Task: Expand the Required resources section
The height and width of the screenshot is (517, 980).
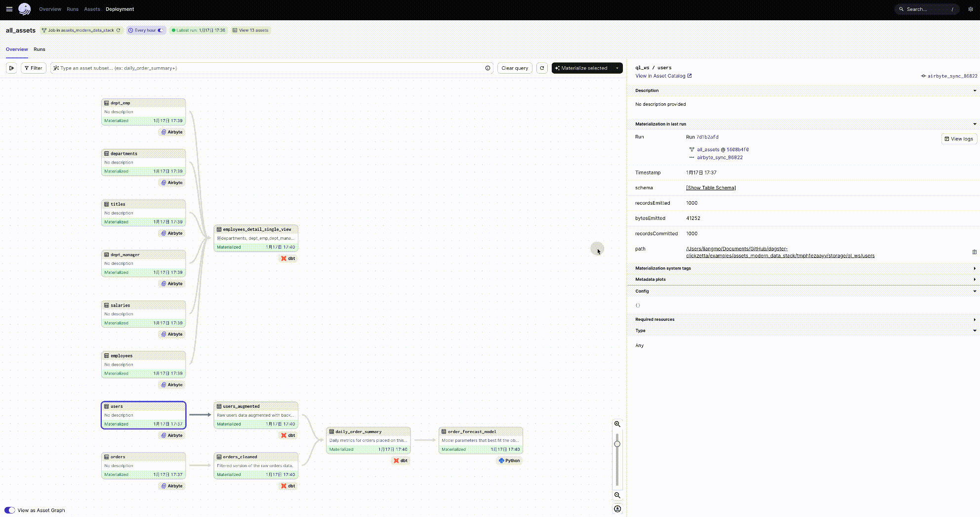Action: (x=974, y=320)
